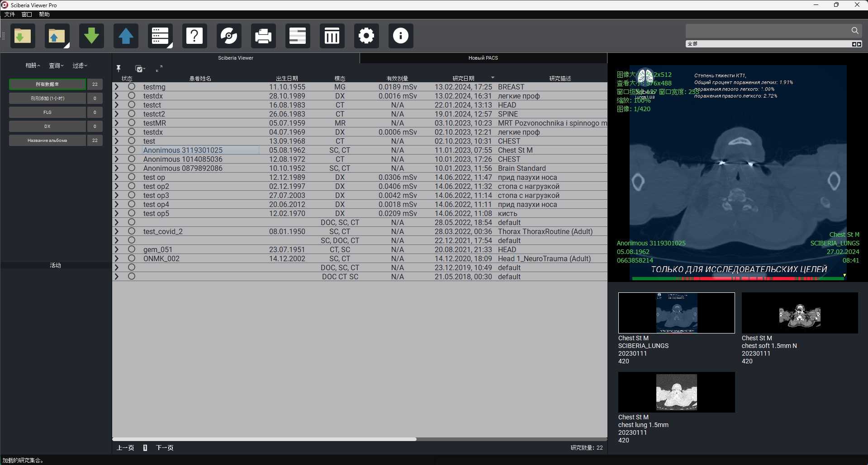This screenshot has width=868, height=465.
Task: Click the export folder icon with blue arrow
Action: [57, 36]
